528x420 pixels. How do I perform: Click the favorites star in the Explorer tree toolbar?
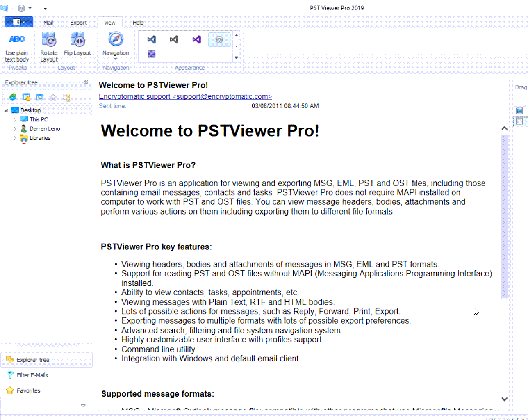52,97
